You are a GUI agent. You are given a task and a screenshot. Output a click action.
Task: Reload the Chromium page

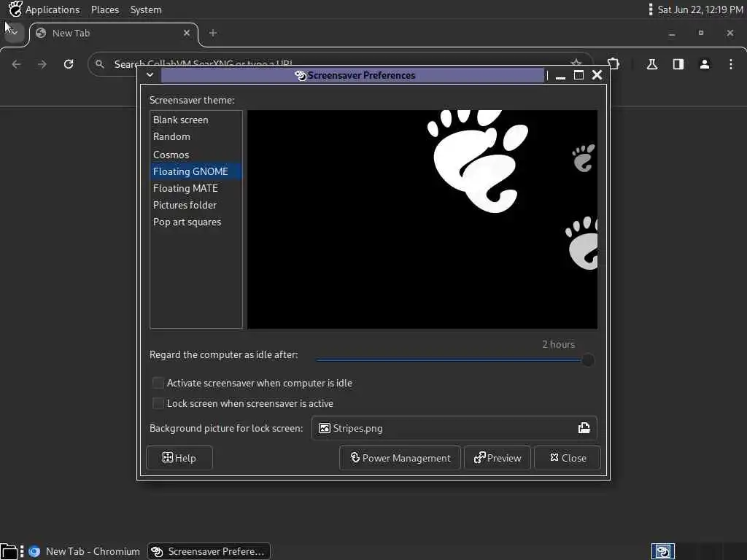(x=69, y=64)
